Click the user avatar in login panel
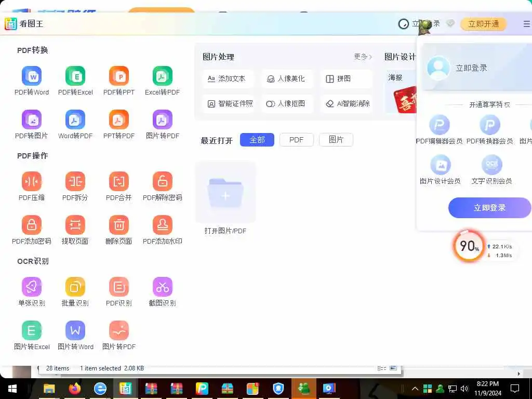 tap(438, 68)
